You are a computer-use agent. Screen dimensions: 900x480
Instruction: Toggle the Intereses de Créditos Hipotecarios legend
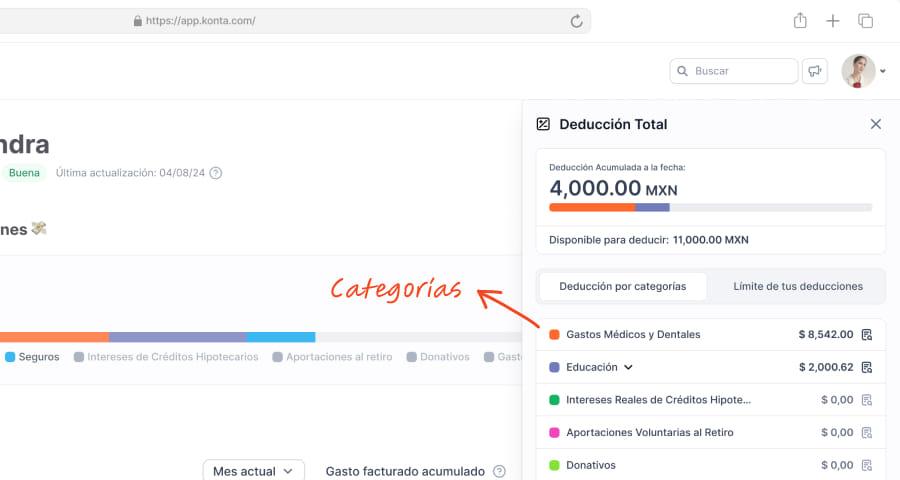[166, 357]
